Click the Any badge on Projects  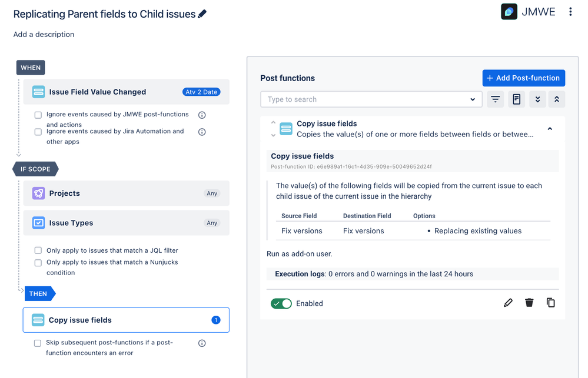(212, 193)
